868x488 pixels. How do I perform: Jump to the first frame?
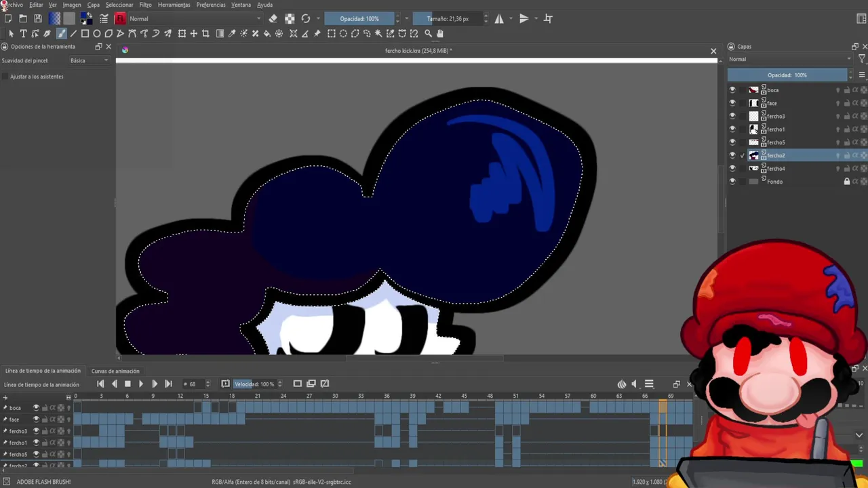[x=100, y=384]
